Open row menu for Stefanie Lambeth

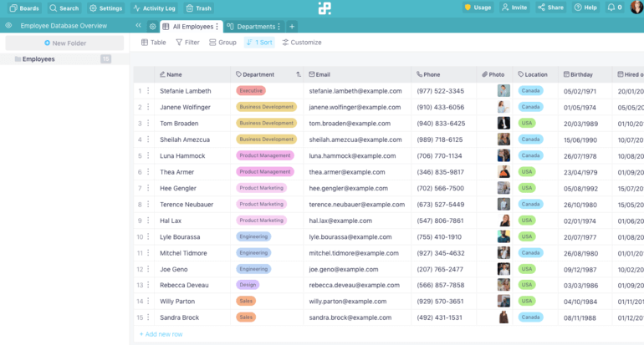coord(148,91)
